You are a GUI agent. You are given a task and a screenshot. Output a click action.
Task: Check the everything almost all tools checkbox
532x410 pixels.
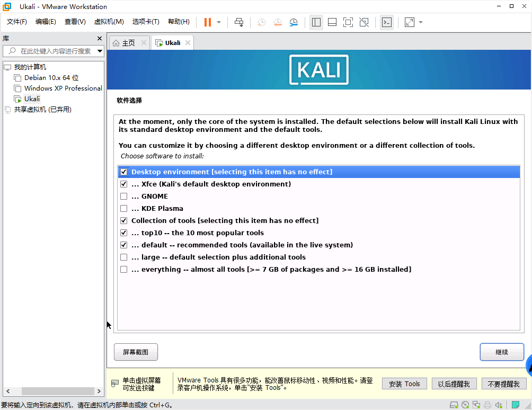(x=124, y=270)
